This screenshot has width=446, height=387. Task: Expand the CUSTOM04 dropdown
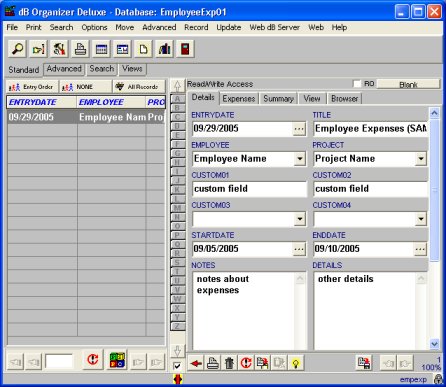(x=421, y=219)
